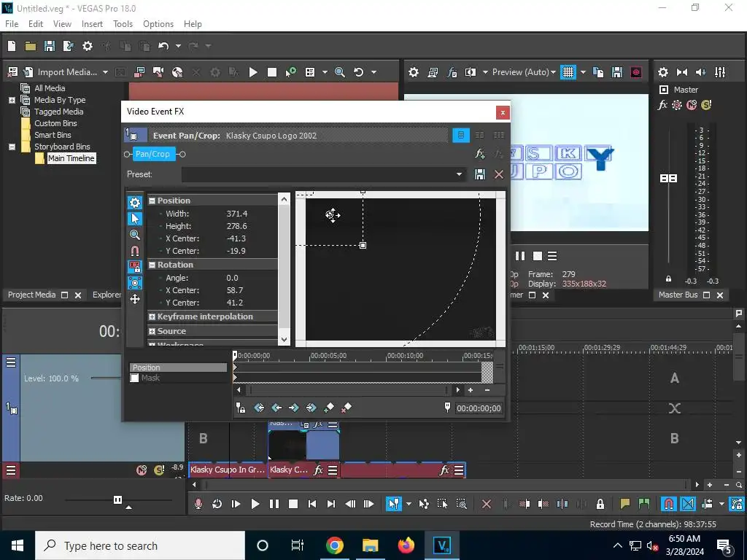Go to next keyframe

[294, 408]
